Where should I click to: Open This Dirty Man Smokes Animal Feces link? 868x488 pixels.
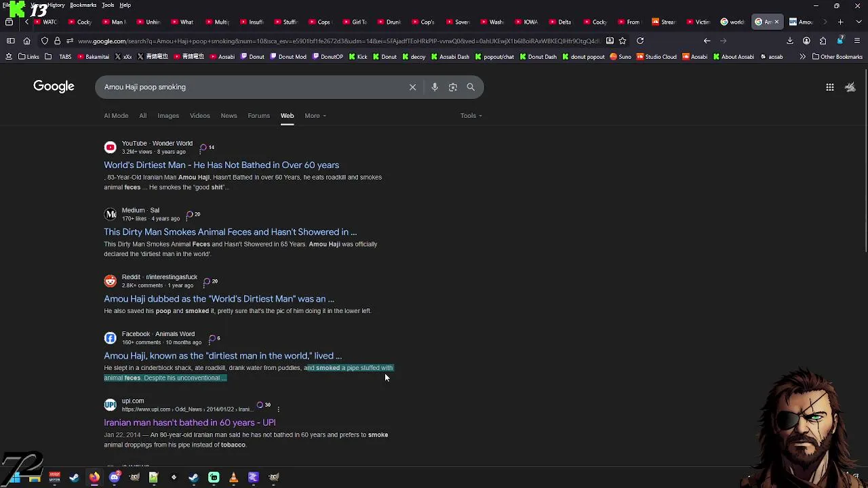tap(230, 232)
